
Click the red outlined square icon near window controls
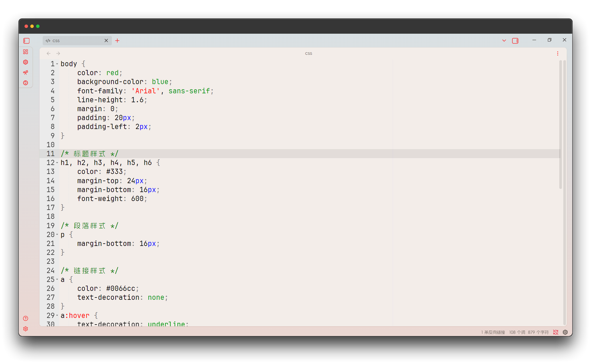(x=515, y=41)
